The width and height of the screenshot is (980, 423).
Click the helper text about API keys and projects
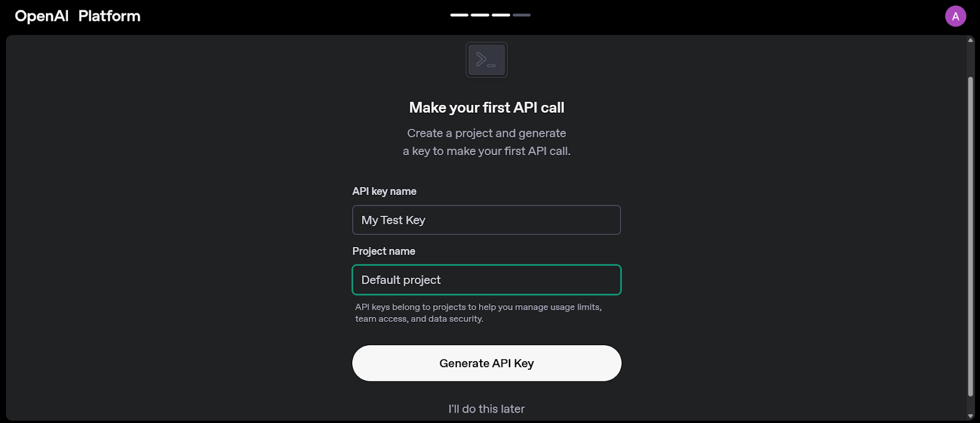tap(478, 313)
